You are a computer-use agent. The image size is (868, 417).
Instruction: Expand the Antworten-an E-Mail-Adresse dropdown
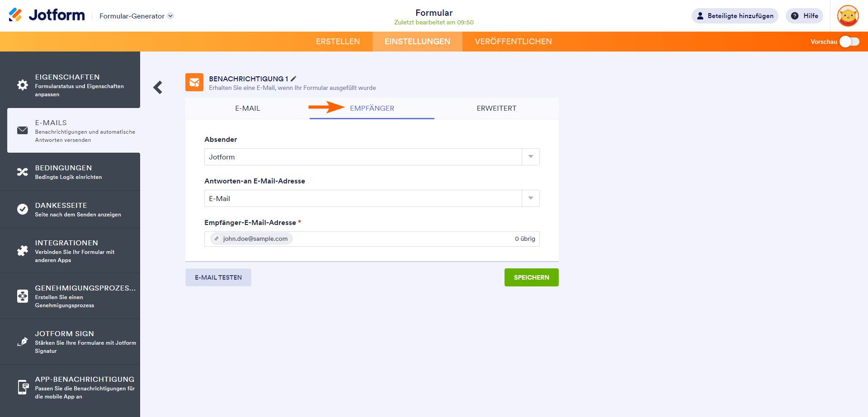tap(530, 198)
